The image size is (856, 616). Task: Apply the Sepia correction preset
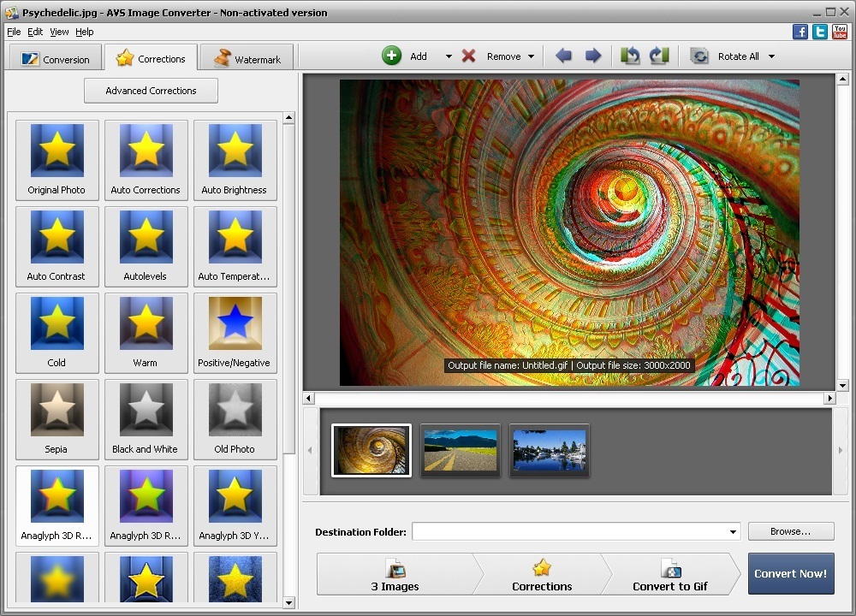(56, 418)
